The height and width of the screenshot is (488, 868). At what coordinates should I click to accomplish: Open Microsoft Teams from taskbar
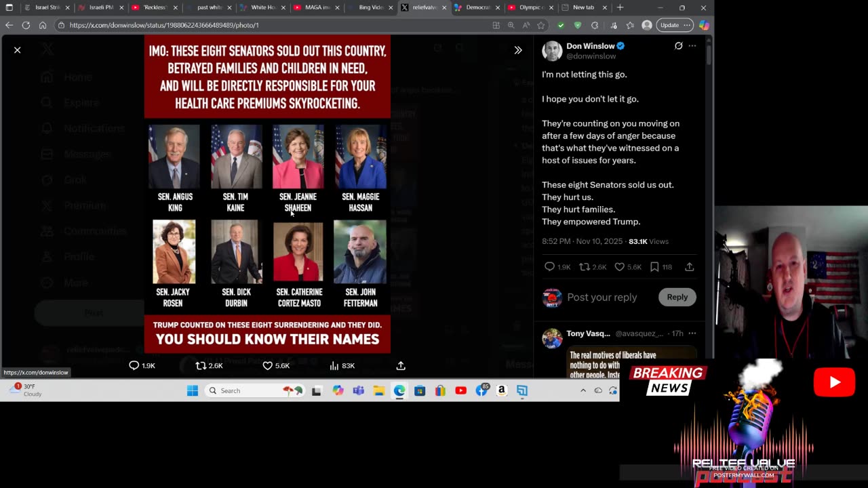(x=359, y=390)
